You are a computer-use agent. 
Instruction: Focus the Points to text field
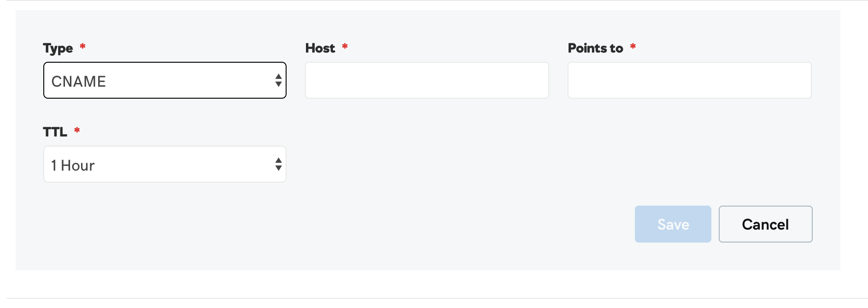690,80
